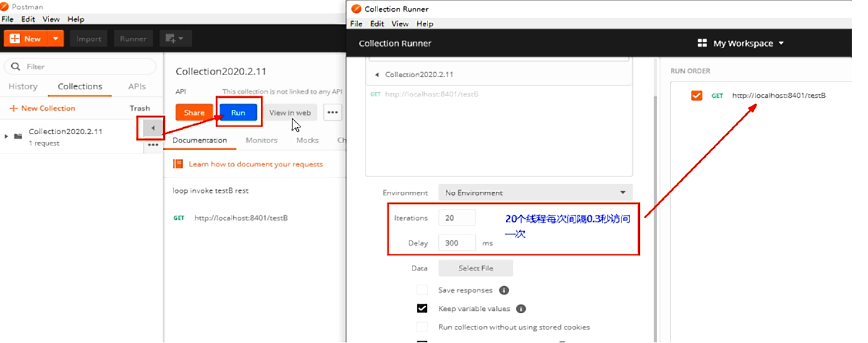Click the workspace grid icon
The height and width of the screenshot is (343, 868).
click(702, 43)
